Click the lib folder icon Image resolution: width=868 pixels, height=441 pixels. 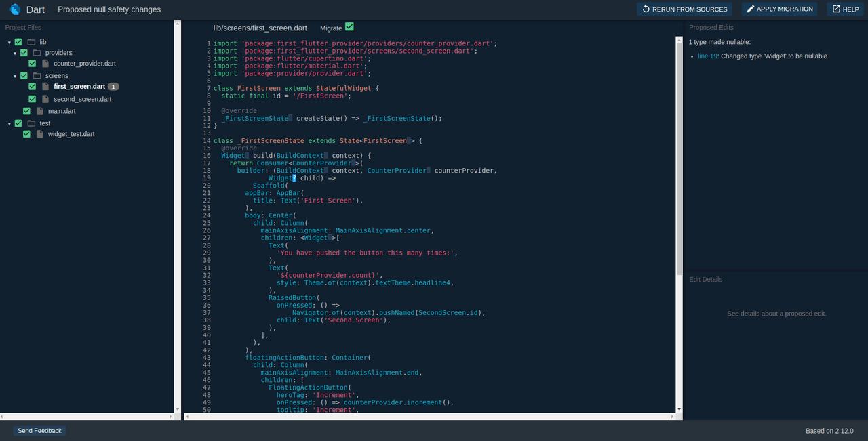31,42
